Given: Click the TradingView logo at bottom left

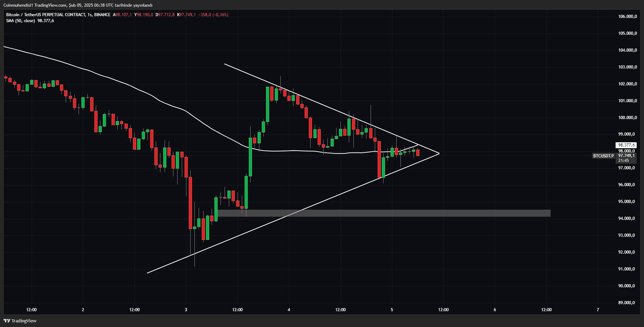Looking at the screenshot, I should click(x=20, y=321).
